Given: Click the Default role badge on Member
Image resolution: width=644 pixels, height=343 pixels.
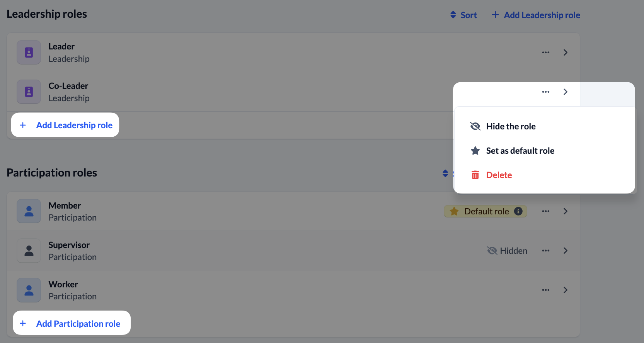Looking at the screenshot, I should pyautogui.click(x=486, y=211).
